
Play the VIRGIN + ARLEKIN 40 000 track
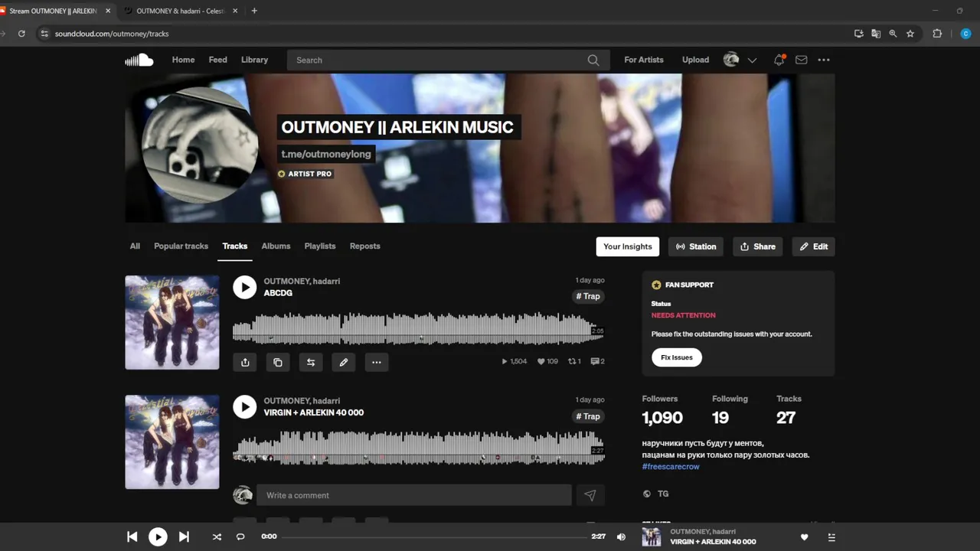coord(244,406)
